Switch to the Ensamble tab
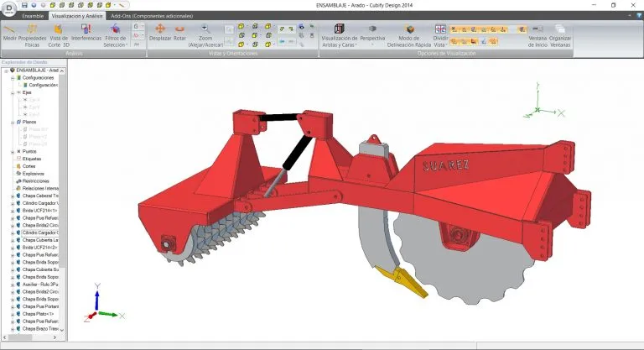644x350 pixels. [x=33, y=15]
